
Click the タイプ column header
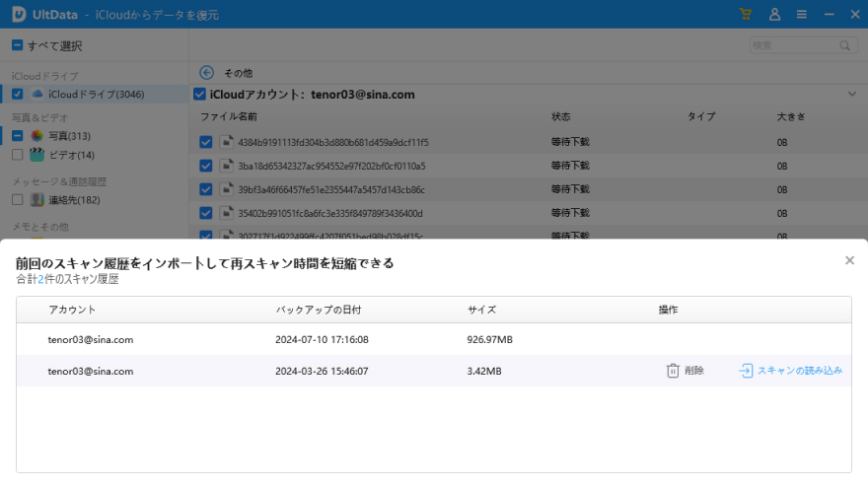click(x=701, y=116)
